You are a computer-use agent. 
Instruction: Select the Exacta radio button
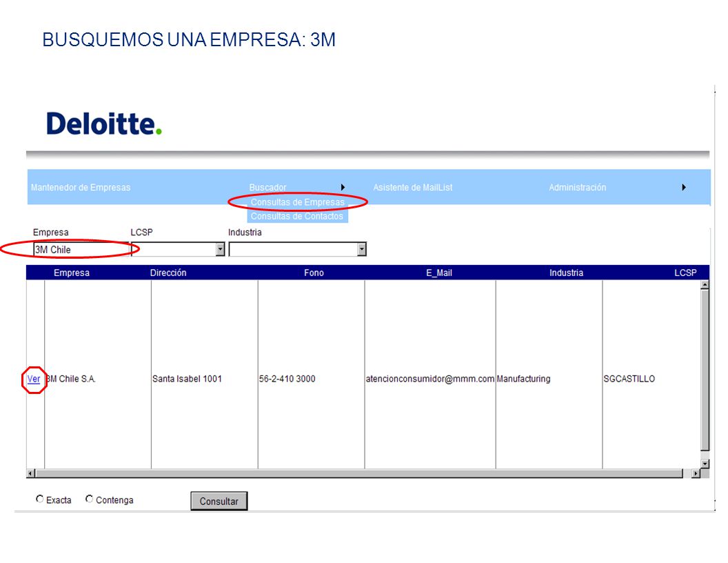39,499
